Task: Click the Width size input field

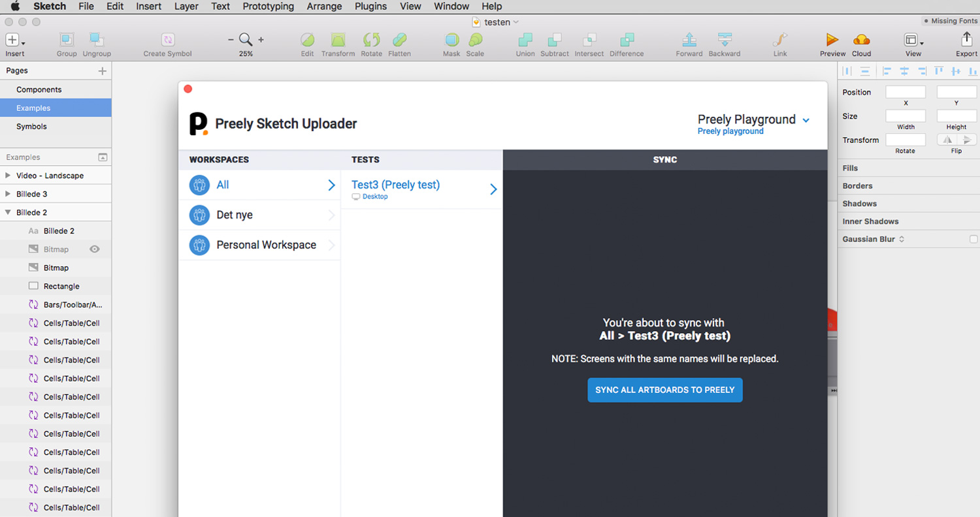Action: tap(906, 116)
